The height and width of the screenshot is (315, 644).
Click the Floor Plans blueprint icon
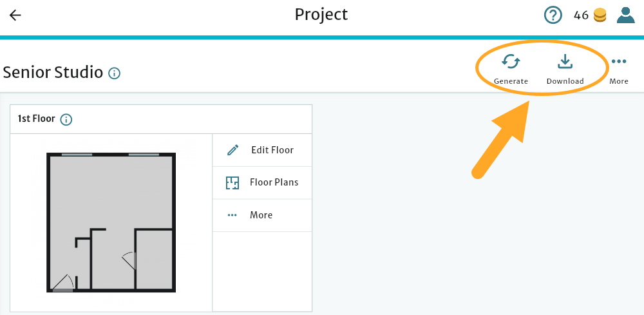point(232,183)
